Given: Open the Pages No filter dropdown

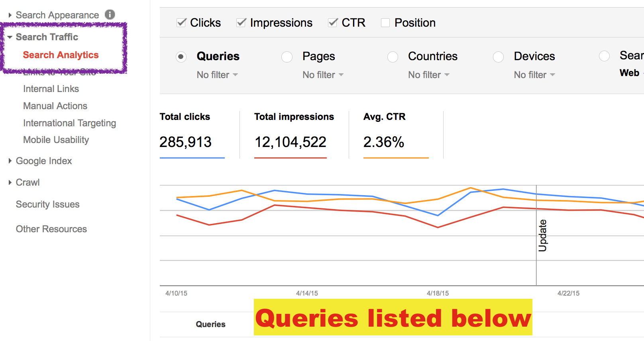Looking at the screenshot, I should pyautogui.click(x=323, y=75).
